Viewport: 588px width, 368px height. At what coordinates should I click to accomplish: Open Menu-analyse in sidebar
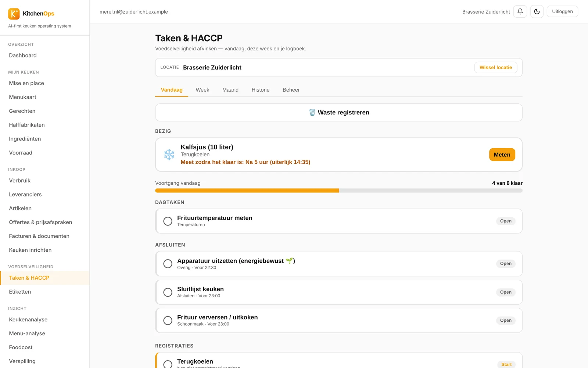click(x=27, y=333)
